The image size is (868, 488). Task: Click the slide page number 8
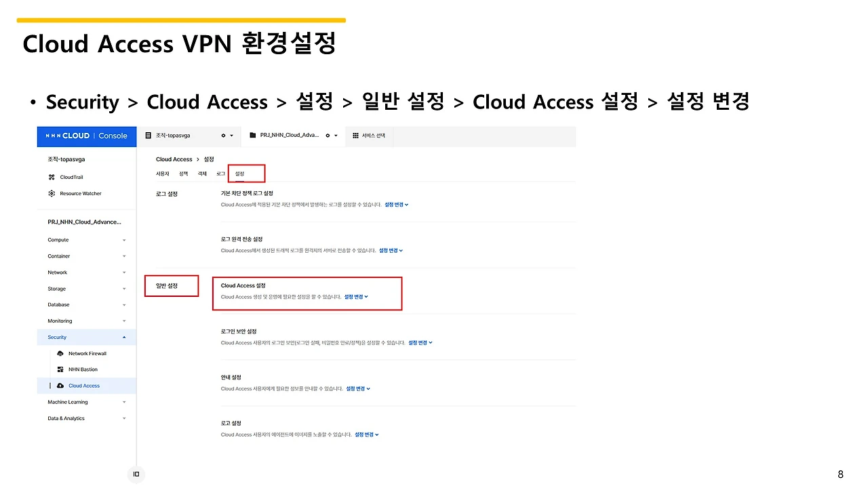[841, 474]
